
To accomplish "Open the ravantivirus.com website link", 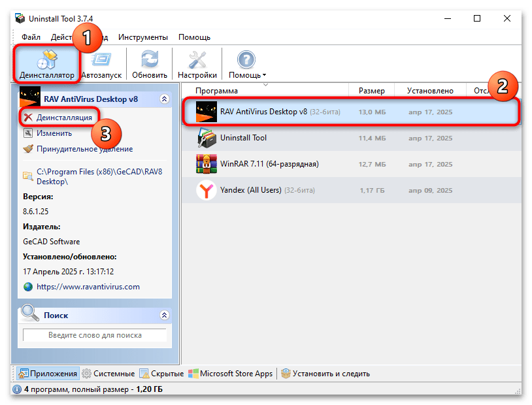I will point(88,287).
